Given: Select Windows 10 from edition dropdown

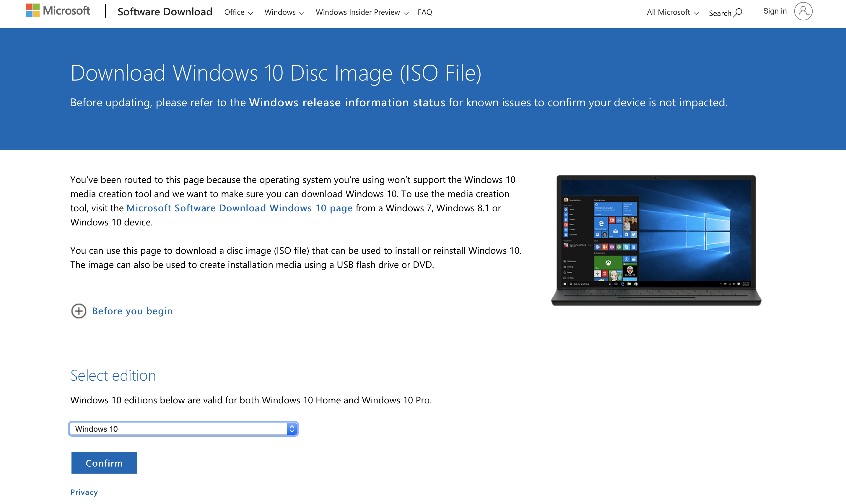Looking at the screenshot, I should [x=182, y=428].
